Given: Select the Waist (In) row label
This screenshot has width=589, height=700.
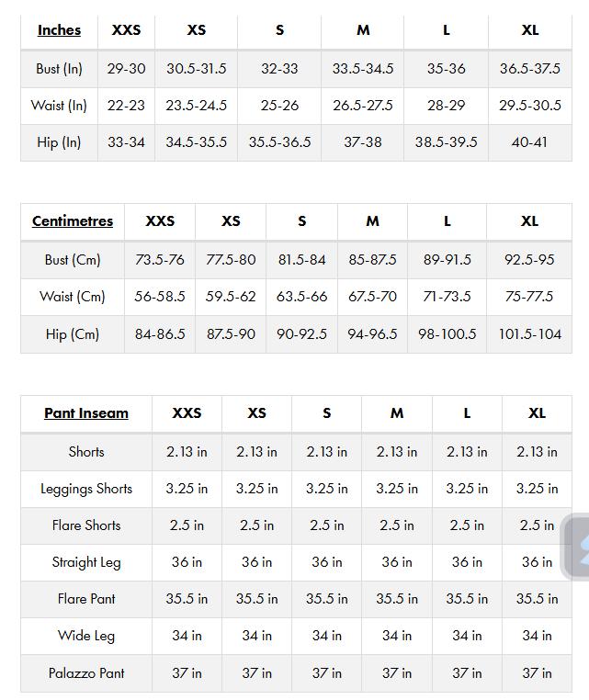Looking at the screenshot, I should (59, 106).
